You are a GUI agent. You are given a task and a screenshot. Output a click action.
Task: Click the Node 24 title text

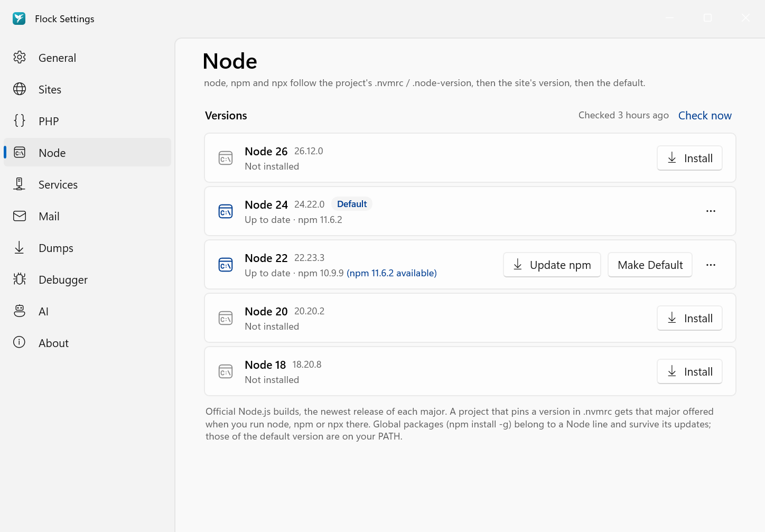coord(266,205)
